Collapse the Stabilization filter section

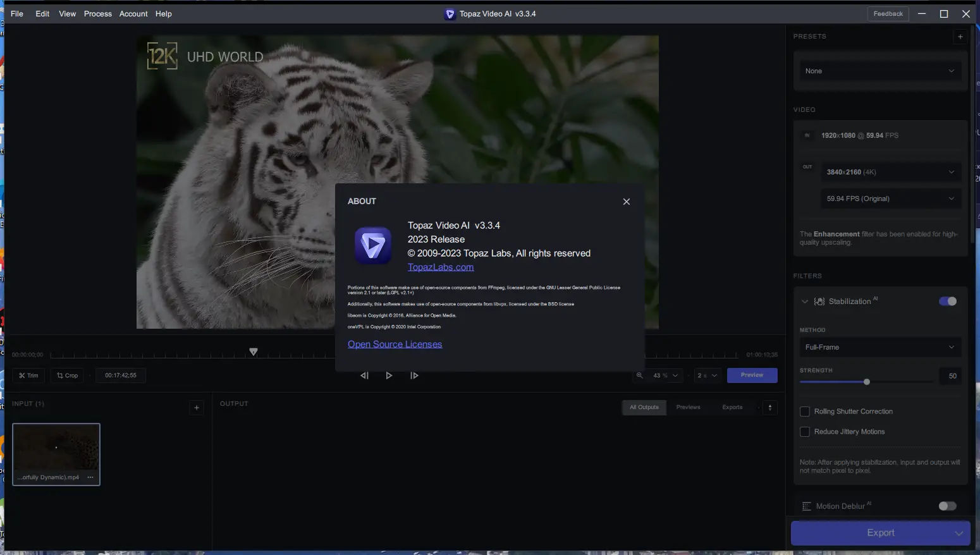click(805, 301)
